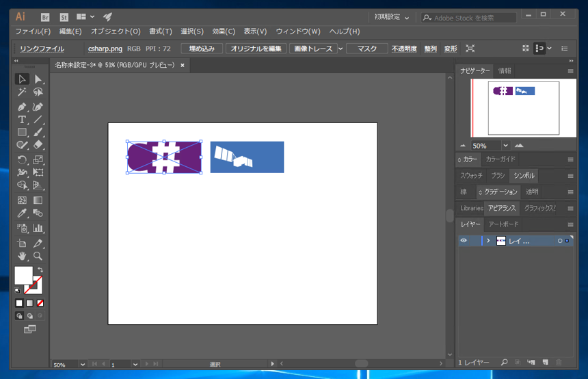Select the Pen tool

click(22, 107)
